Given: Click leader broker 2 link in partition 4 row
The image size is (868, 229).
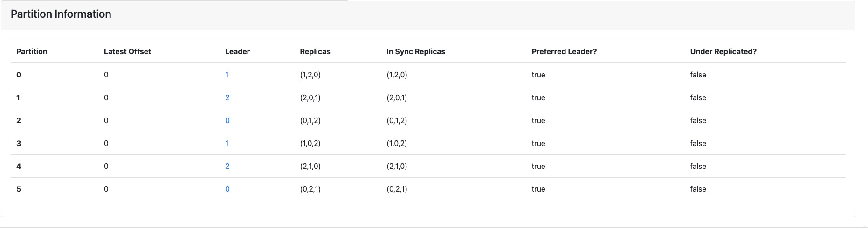Looking at the screenshot, I should [x=227, y=166].
